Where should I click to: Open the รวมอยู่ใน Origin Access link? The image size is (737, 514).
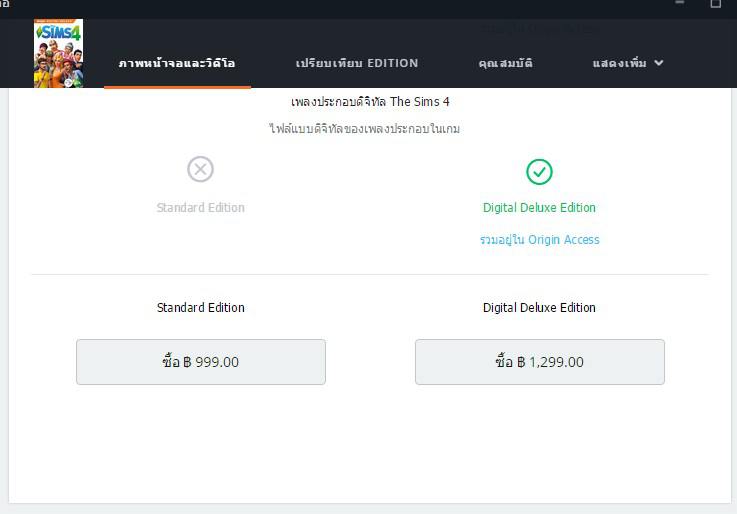point(540,240)
